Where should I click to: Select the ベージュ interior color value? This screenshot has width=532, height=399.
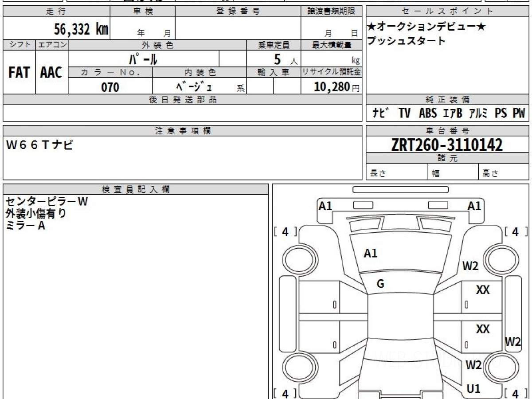pyautogui.click(x=194, y=86)
